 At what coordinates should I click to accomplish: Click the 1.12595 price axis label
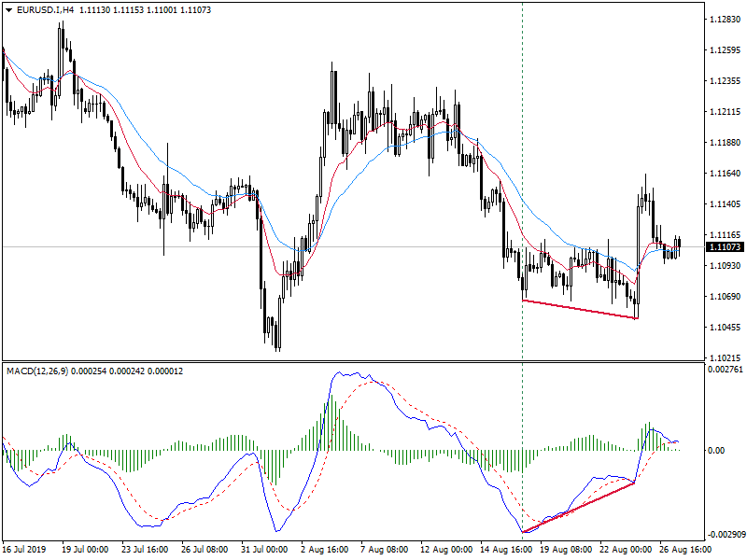[726, 50]
